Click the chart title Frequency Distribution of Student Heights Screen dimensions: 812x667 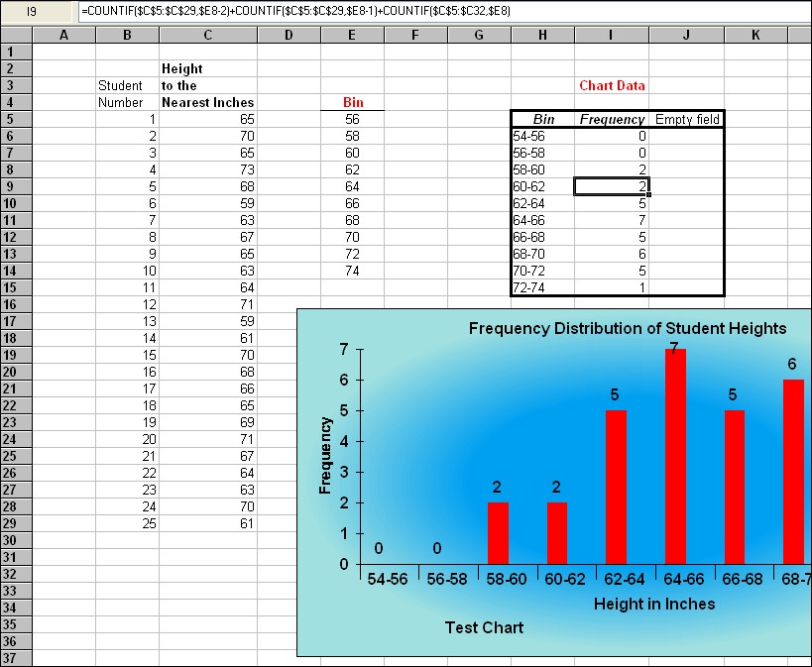coord(627,328)
